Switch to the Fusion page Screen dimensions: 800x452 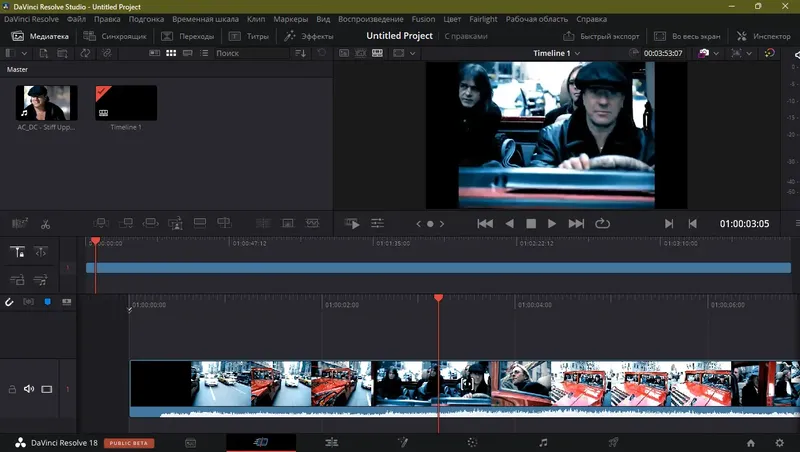coord(403,442)
